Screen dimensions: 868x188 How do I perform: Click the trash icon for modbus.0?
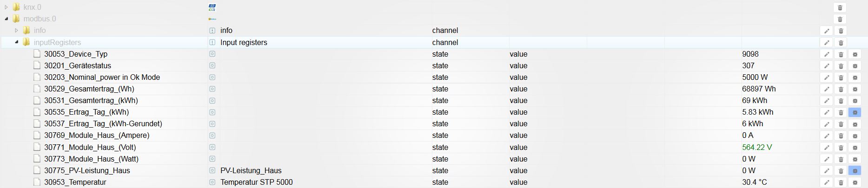[x=840, y=19]
